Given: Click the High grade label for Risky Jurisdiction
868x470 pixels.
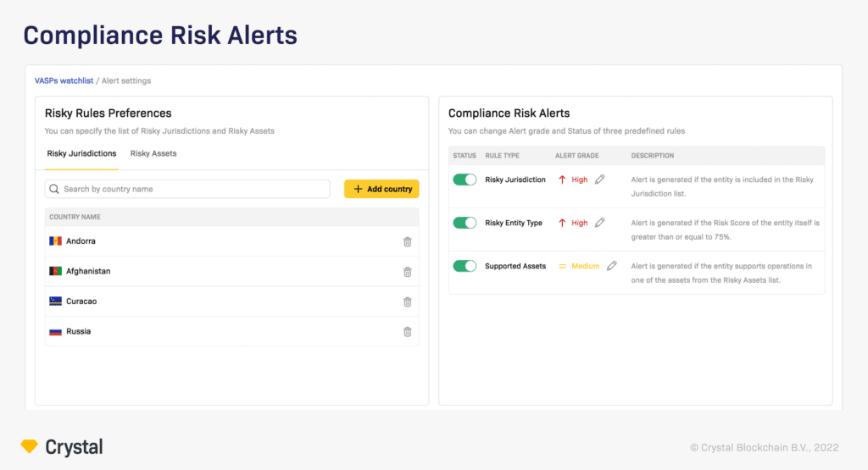Looking at the screenshot, I should 580,180.
